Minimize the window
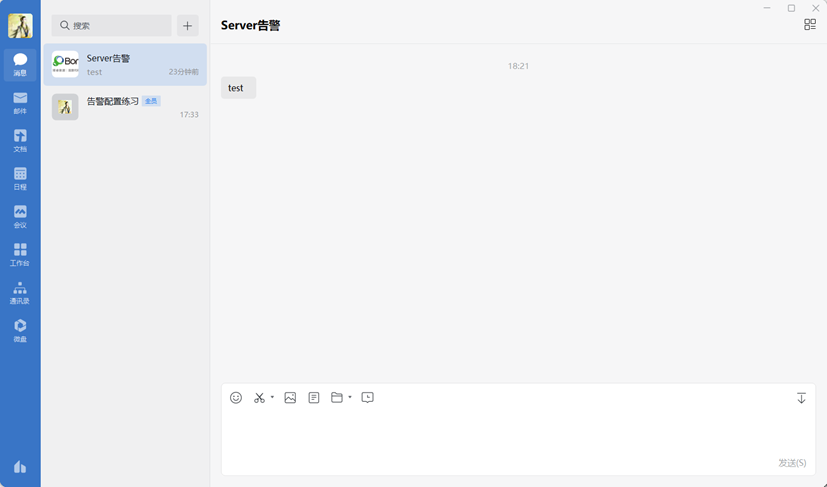827x487 pixels. click(767, 8)
